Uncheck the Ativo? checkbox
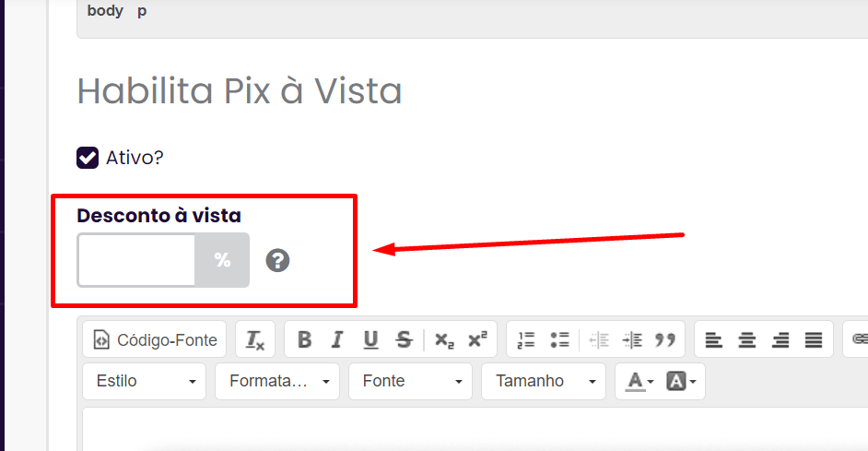 88,158
